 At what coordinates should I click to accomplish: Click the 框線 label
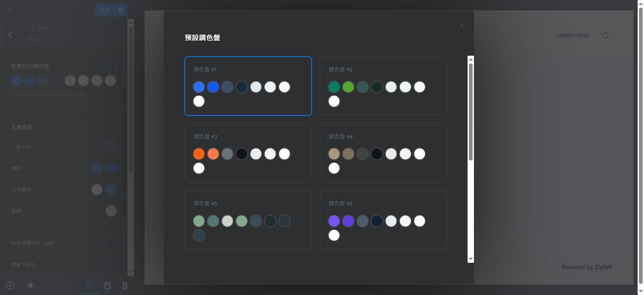point(16,211)
